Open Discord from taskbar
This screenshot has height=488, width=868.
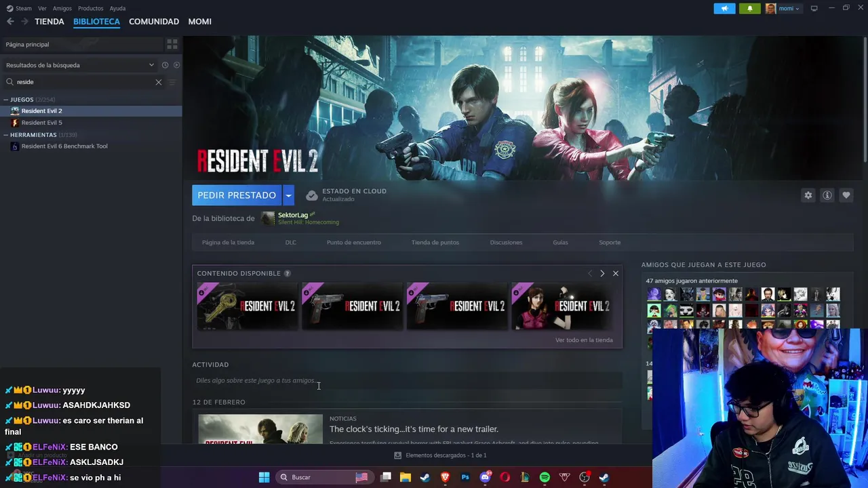pyautogui.click(x=485, y=477)
